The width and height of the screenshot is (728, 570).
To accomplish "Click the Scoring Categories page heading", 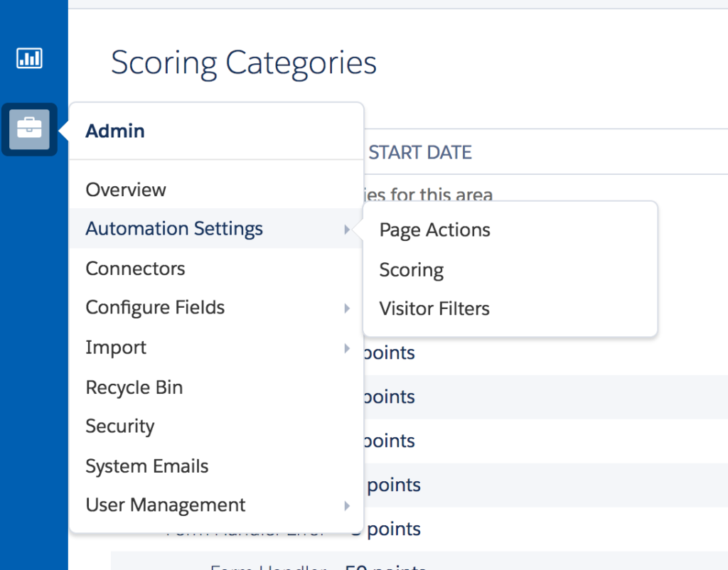I will (x=243, y=63).
